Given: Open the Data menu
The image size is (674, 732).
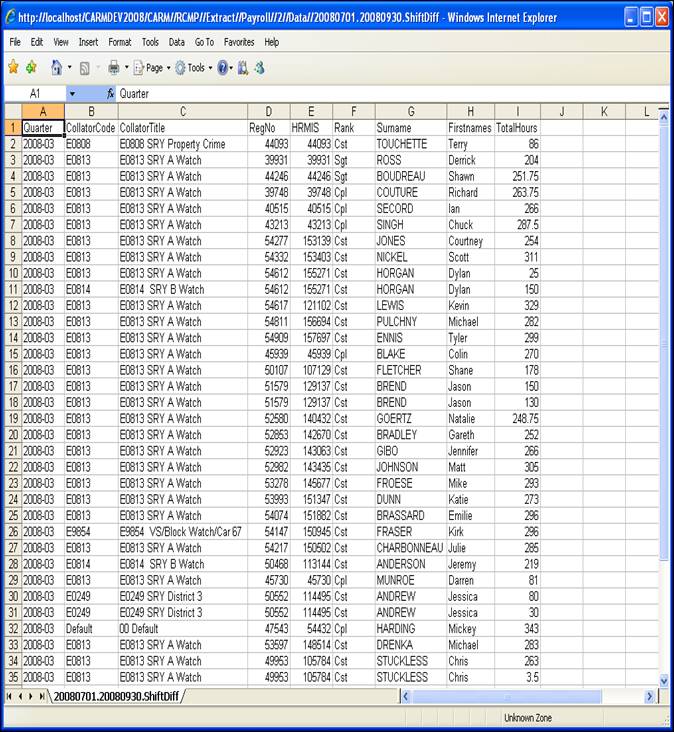Looking at the screenshot, I should point(177,42).
